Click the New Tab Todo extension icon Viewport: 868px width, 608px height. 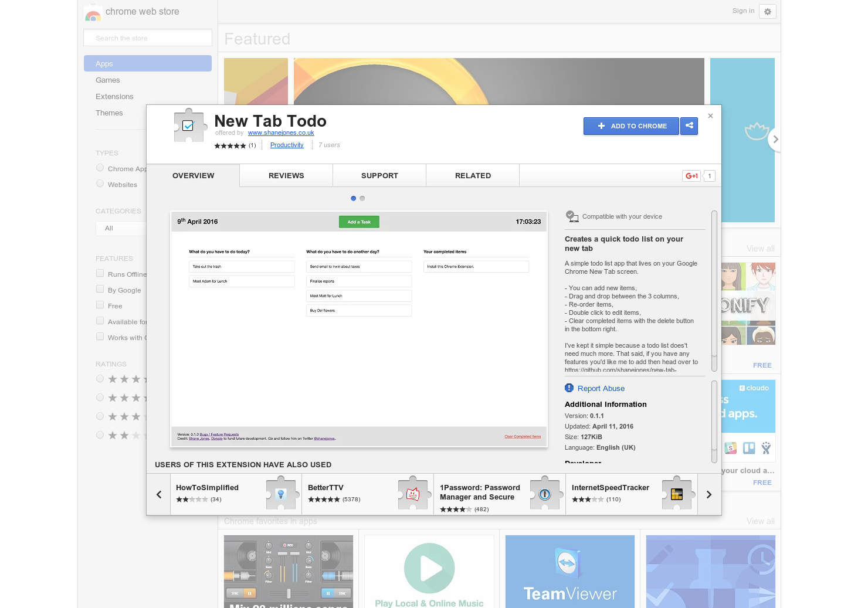(189, 125)
